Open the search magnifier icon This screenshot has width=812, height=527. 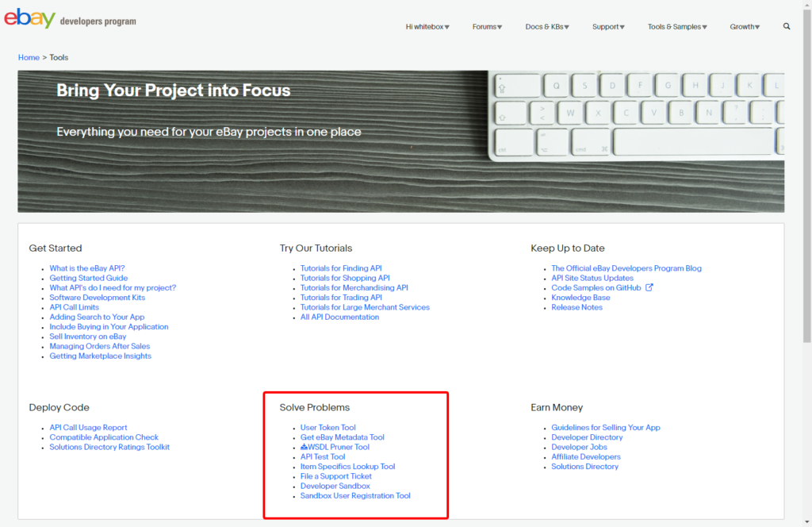787,26
